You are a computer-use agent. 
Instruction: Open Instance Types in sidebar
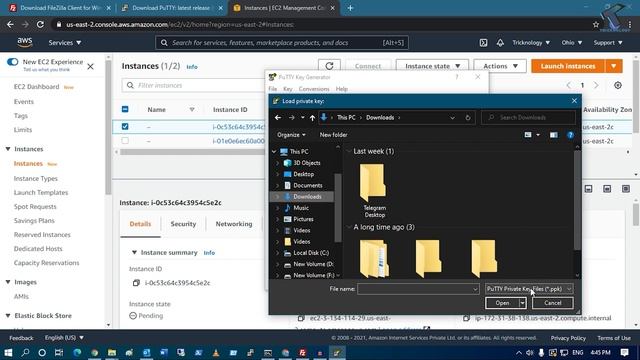click(x=36, y=178)
